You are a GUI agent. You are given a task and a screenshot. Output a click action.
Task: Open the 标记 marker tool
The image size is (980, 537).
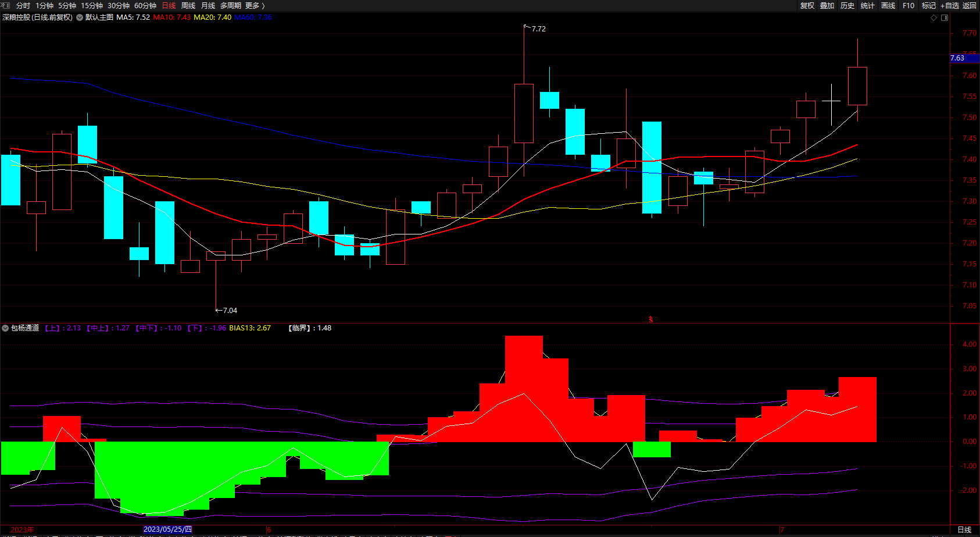[x=929, y=5]
